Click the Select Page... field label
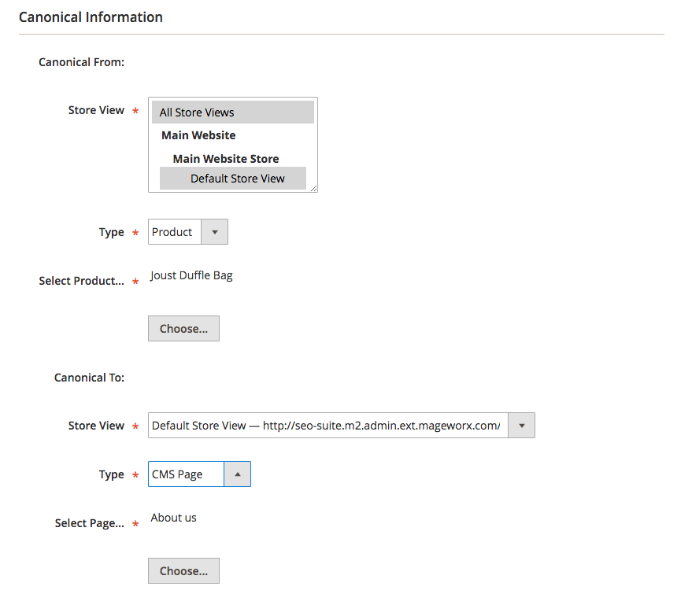 [x=90, y=523]
